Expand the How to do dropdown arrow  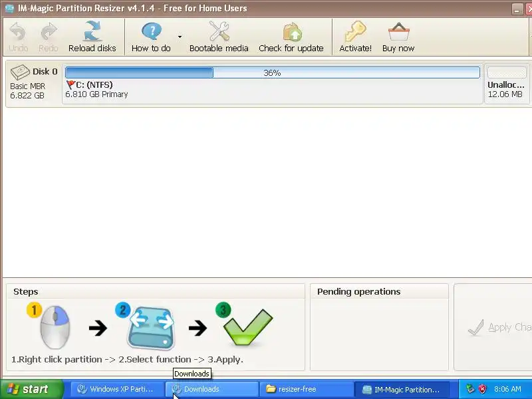[x=180, y=37]
